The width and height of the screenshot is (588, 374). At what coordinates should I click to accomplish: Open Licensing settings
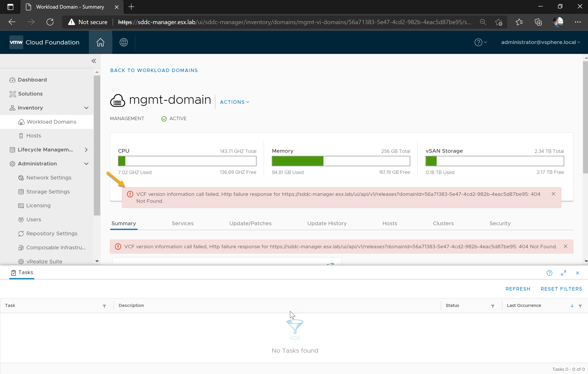(x=38, y=206)
